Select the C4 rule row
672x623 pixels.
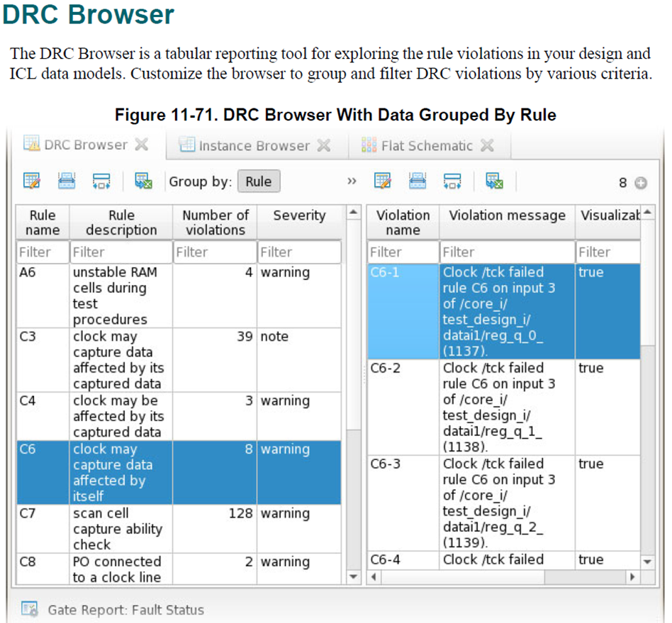(179, 416)
